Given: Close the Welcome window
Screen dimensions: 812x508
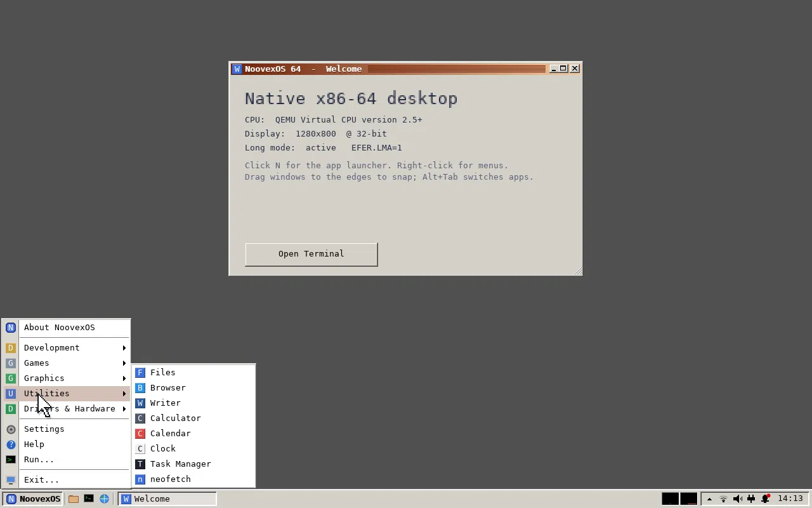Looking at the screenshot, I should 575,69.
